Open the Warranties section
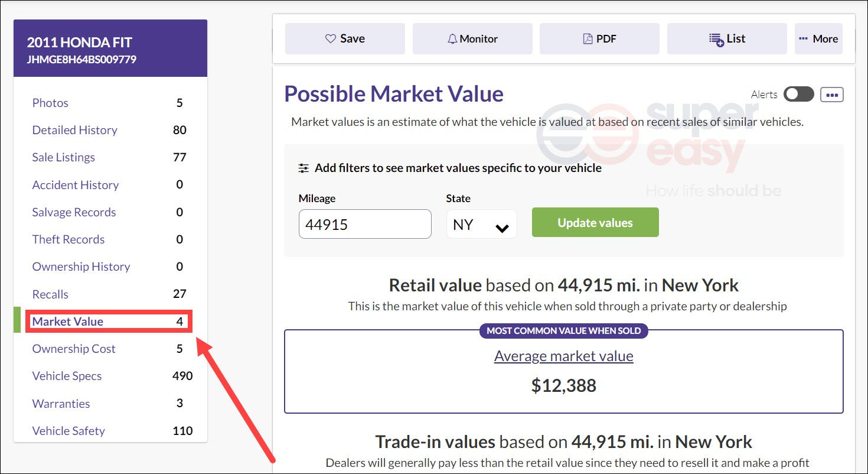 (x=61, y=404)
